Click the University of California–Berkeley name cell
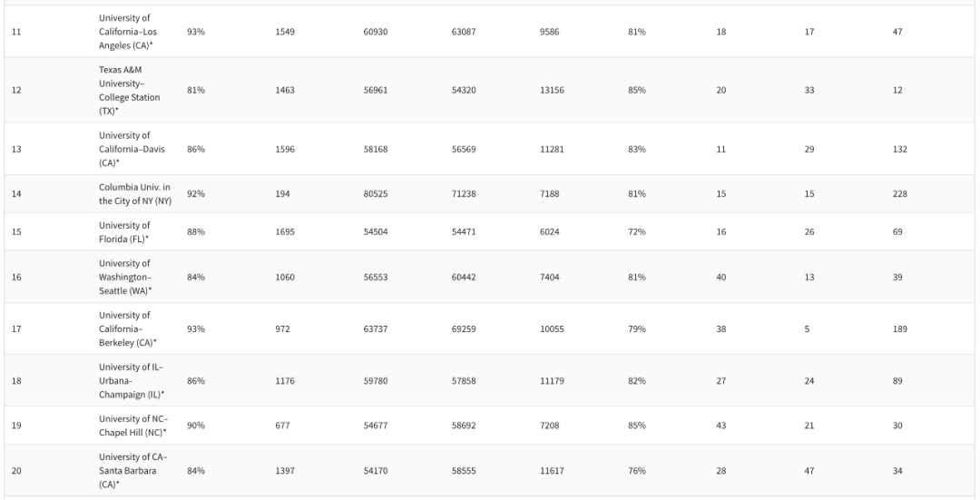This screenshot has width=980, height=500. pyautogui.click(x=132, y=328)
